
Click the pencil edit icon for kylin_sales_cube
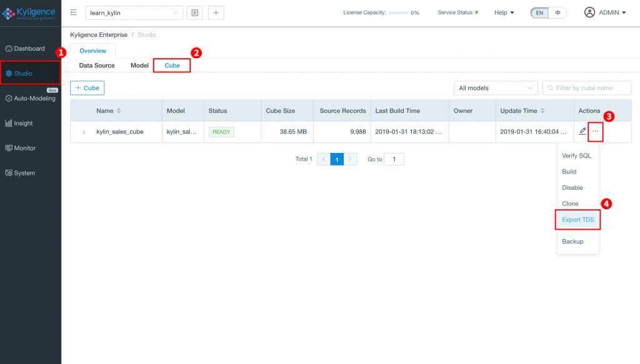tap(582, 131)
